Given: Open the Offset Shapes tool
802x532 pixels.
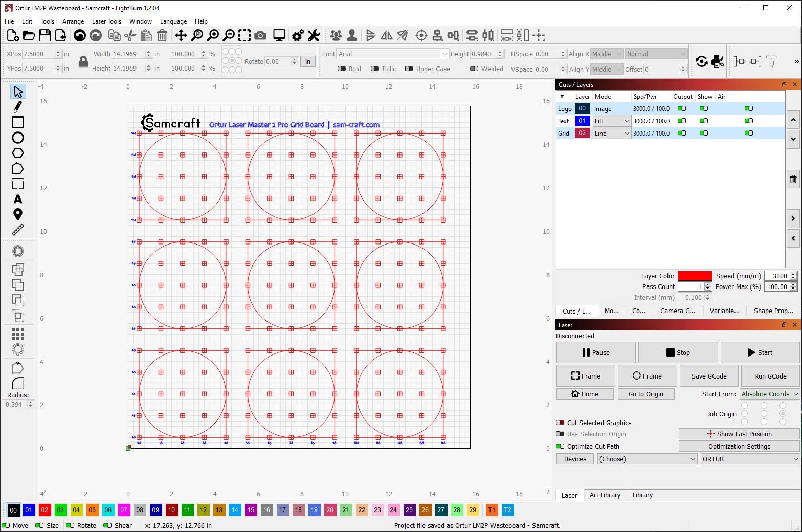Looking at the screenshot, I should [x=18, y=251].
